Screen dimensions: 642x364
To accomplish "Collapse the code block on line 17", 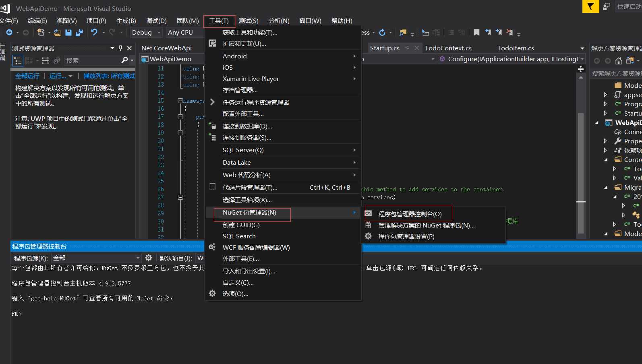I will coord(180,117).
